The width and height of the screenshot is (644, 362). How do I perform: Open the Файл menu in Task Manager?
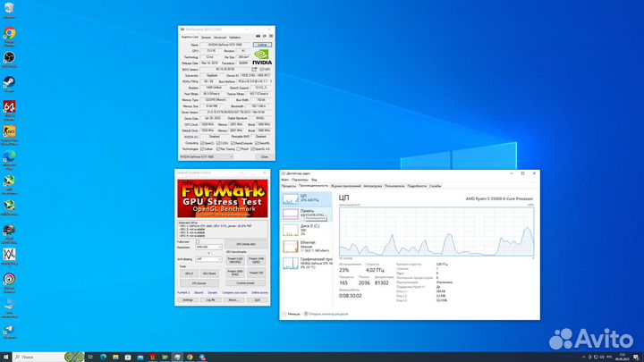[x=284, y=180]
